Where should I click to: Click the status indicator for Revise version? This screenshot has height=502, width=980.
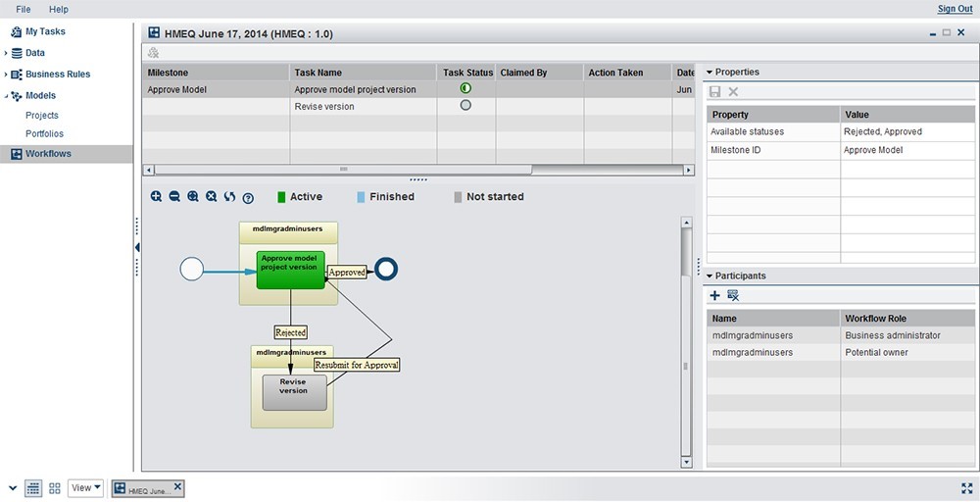tap(465, 106)
